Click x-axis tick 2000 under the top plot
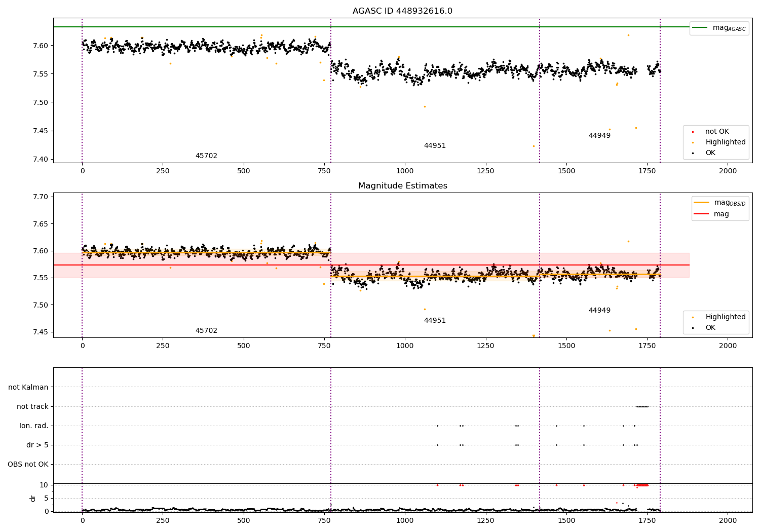This screenshot has height=532, width=760. click(x=728, y=171)
